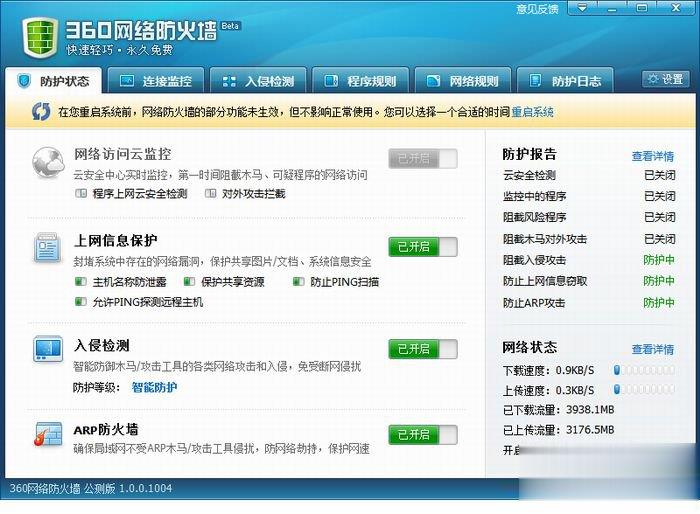Click the 阻截木马对外攻击 已关闭 status

pos(659,239)
